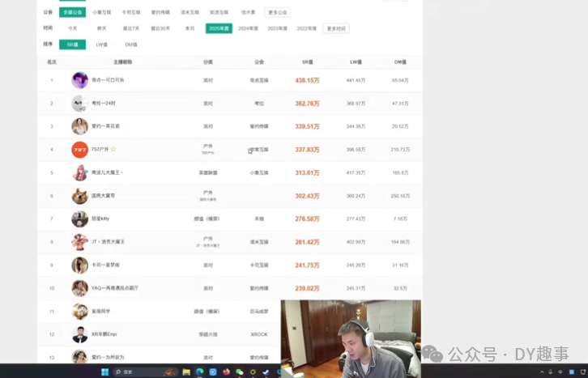Filter by guild 小象互娱
Screen dimensions: 588x378
(x=101, y=12)
